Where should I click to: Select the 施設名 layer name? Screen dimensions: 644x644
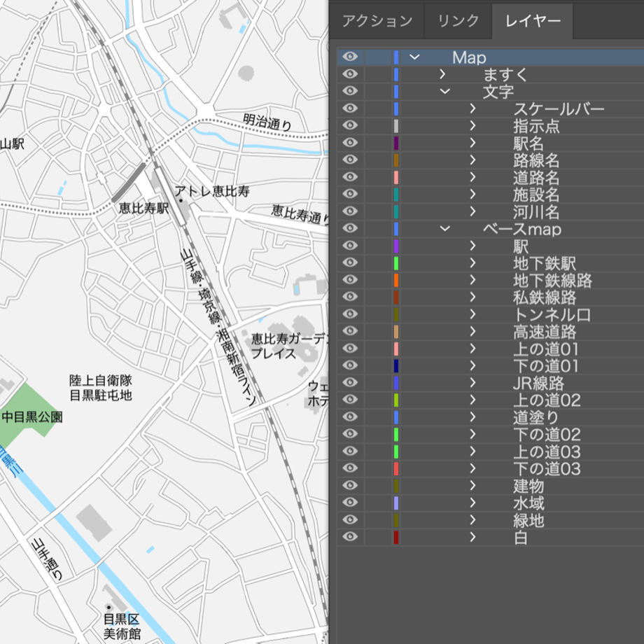click(x=536, y=195)
